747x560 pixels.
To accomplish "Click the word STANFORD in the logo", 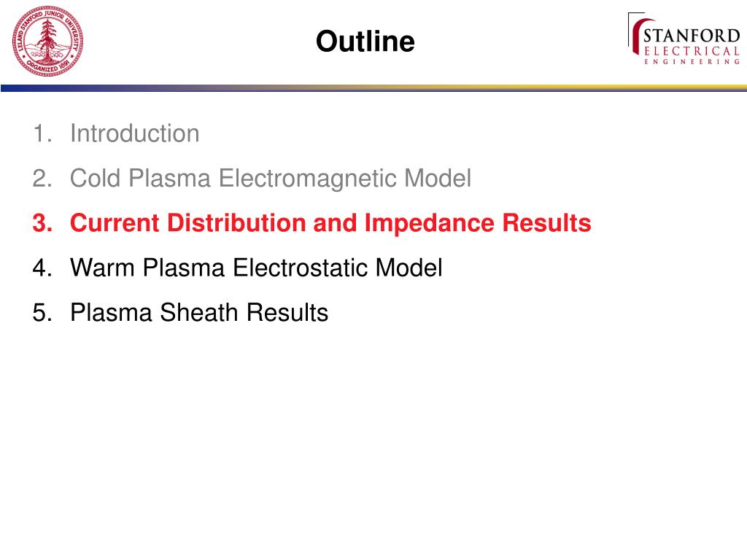I will click(692, 36).
